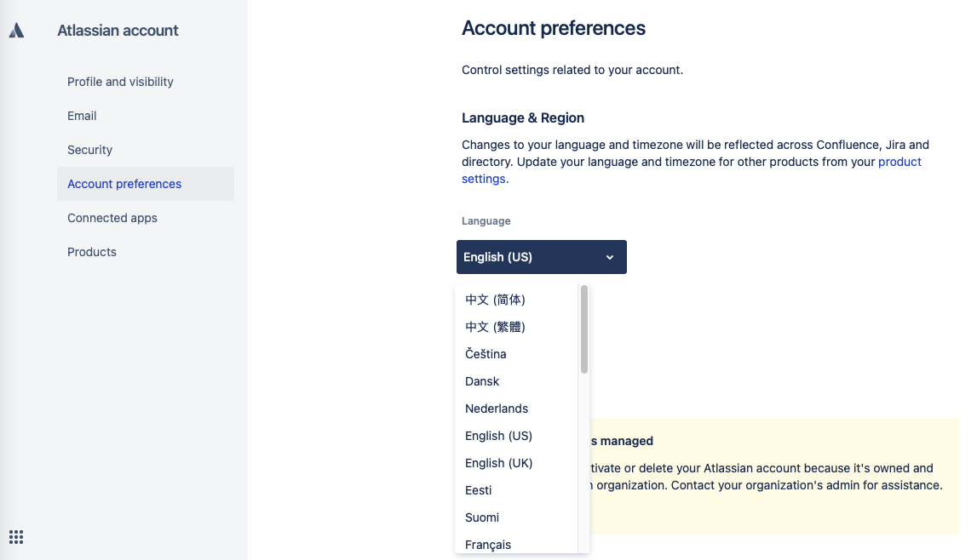This screenshot has width=977, height=560.
Task: Open Profile and visibility settings
Action: tap(120, 82)
